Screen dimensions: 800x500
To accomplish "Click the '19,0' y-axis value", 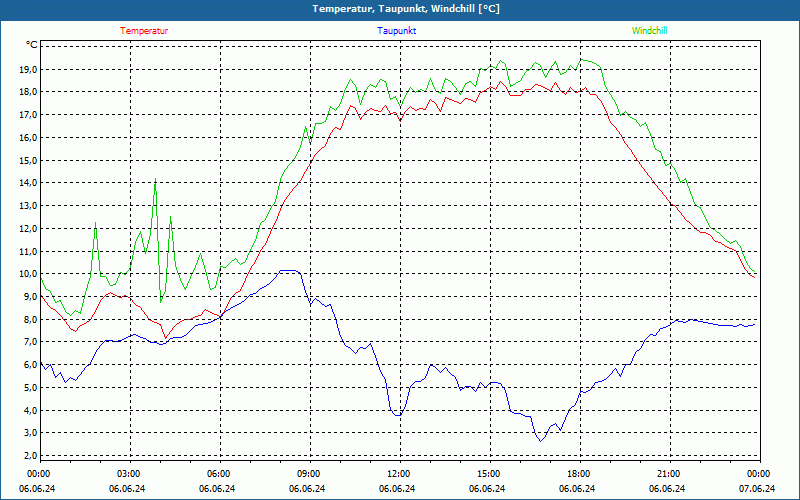I will [28, 69].
